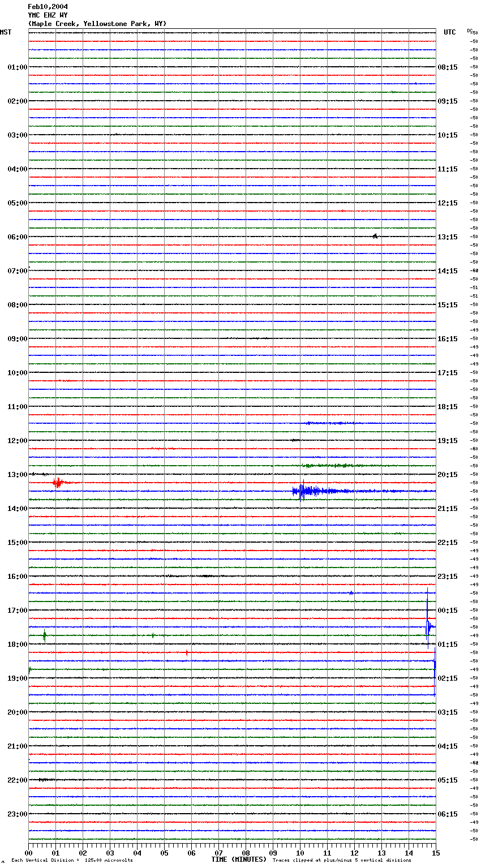This screenshot has width=481, height=868.
Task: Click the 09:15 UTC time label
Action: 448,101
